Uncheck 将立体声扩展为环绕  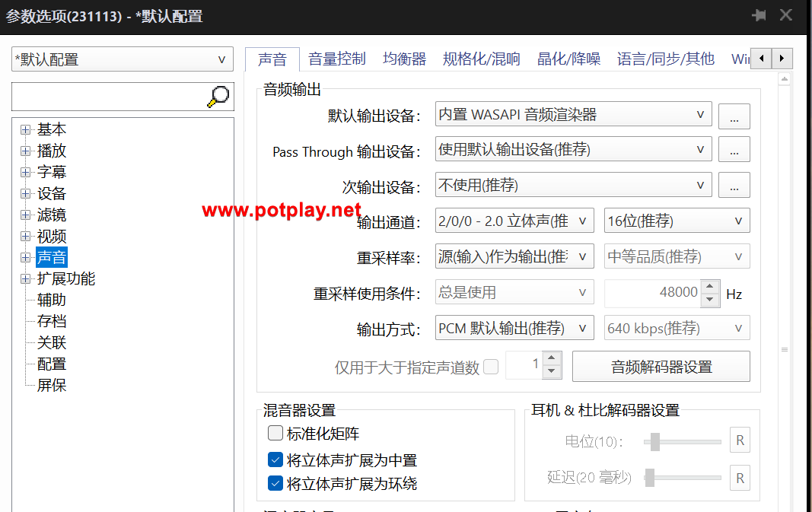click(x=275, y=484)
